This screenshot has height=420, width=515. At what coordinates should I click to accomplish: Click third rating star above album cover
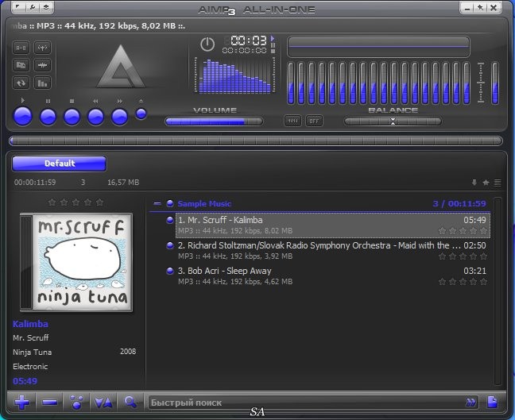coord(76,202)
